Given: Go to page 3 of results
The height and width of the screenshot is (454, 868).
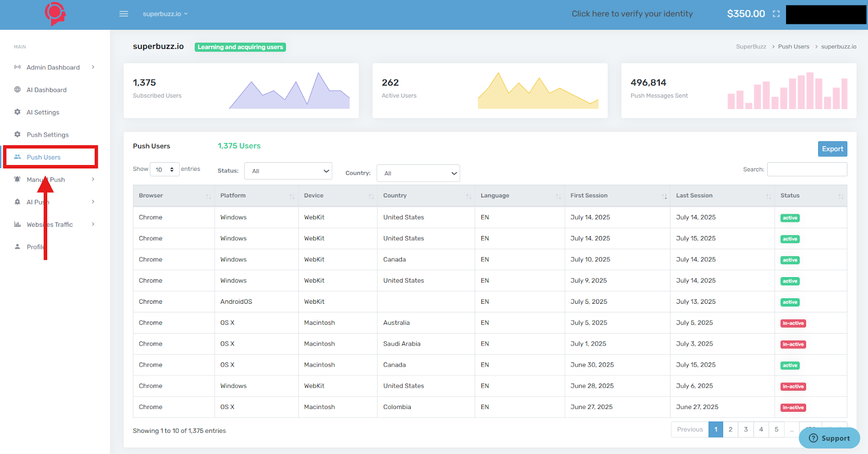Looking at the screenshot, I should pyautogui.click(x=745, y=429).
